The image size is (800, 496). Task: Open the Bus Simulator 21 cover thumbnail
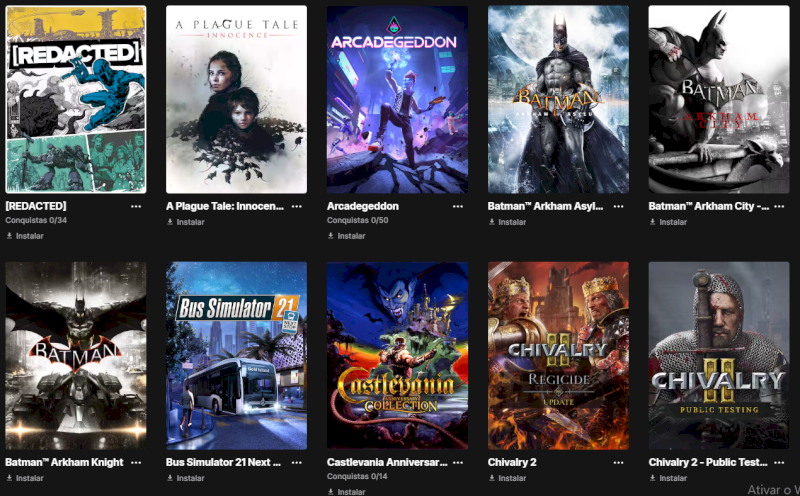236,356
